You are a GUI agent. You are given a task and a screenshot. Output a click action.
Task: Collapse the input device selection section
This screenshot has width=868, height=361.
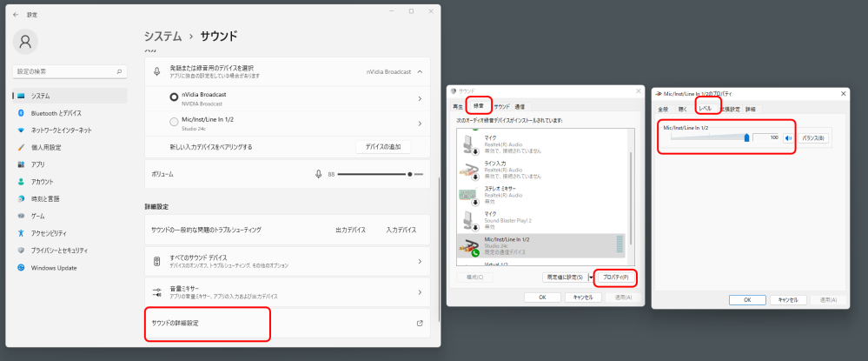click(420, 71)
